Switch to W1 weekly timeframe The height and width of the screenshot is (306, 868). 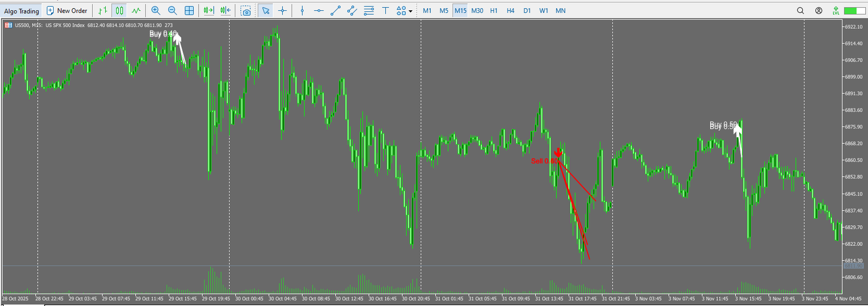pyautogui.click(x=544, y=11)
